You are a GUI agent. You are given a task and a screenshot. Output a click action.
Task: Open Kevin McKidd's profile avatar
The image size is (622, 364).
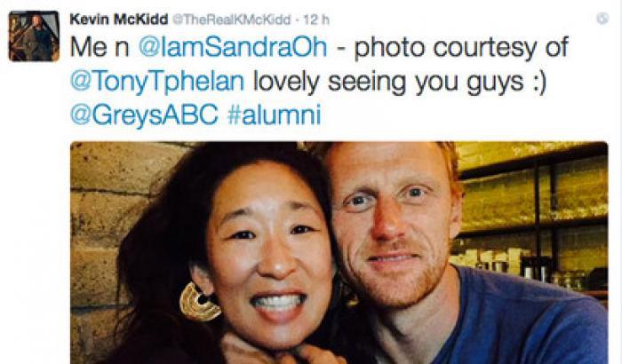tap(34, 36)
